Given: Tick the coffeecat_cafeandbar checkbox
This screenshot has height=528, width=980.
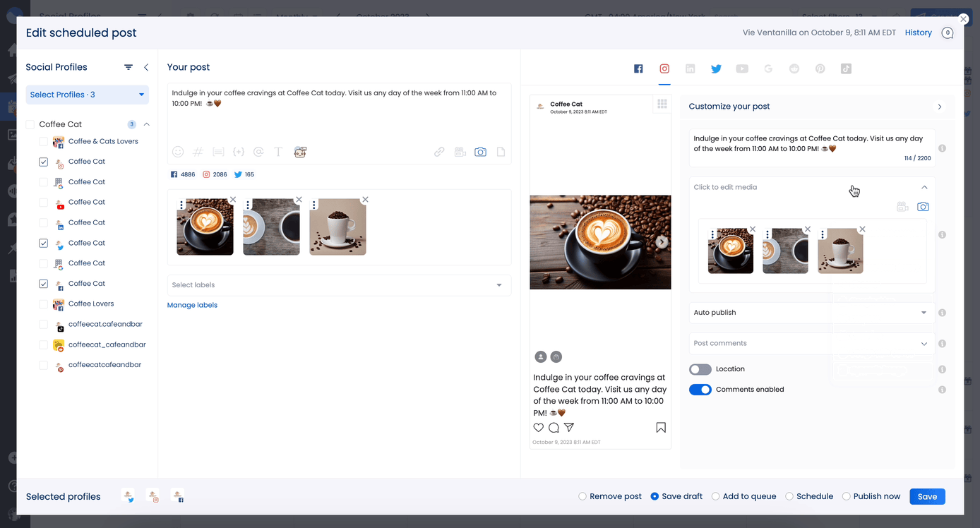Looking at the screenshot, I should (43, 345).
